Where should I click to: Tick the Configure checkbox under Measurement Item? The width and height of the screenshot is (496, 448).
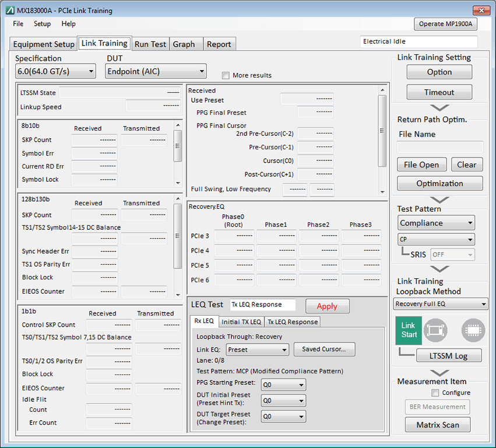[435, 393]
